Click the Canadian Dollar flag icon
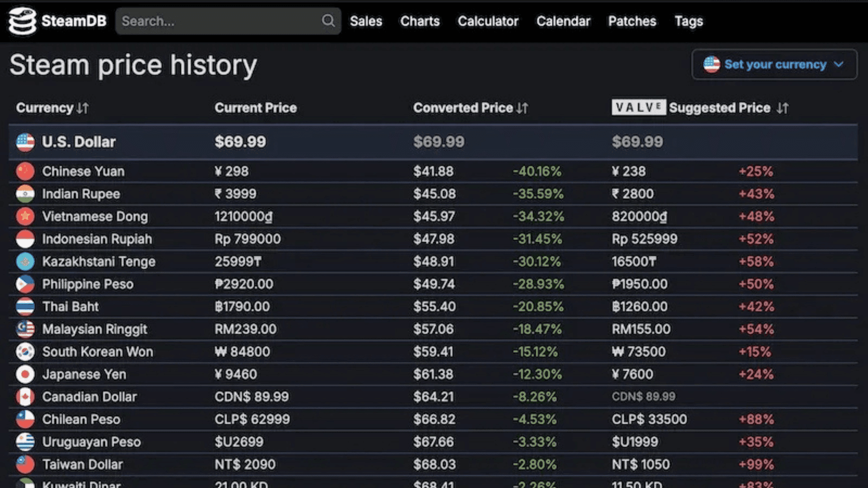This screenshot has height=488, width=868. coord(25,397)
